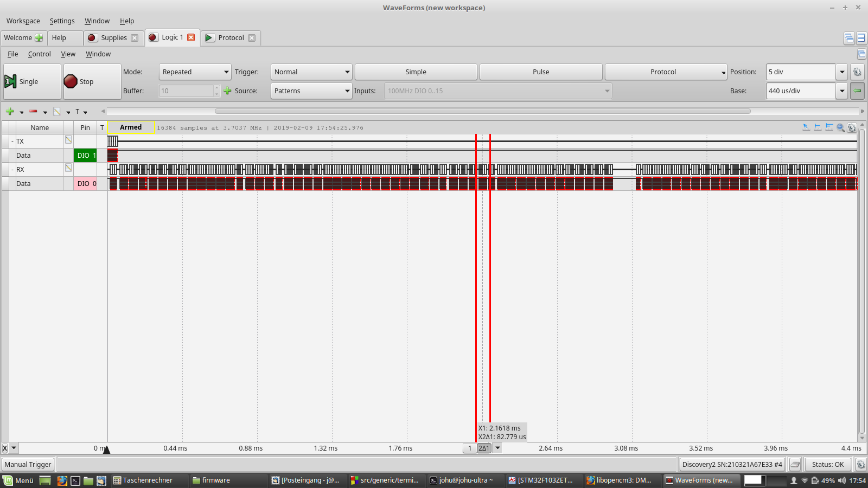Open the TX channel edit properties icon
The height and width of the screenshot is (488, 868).
pyautogui.click(x=68, y=140)
